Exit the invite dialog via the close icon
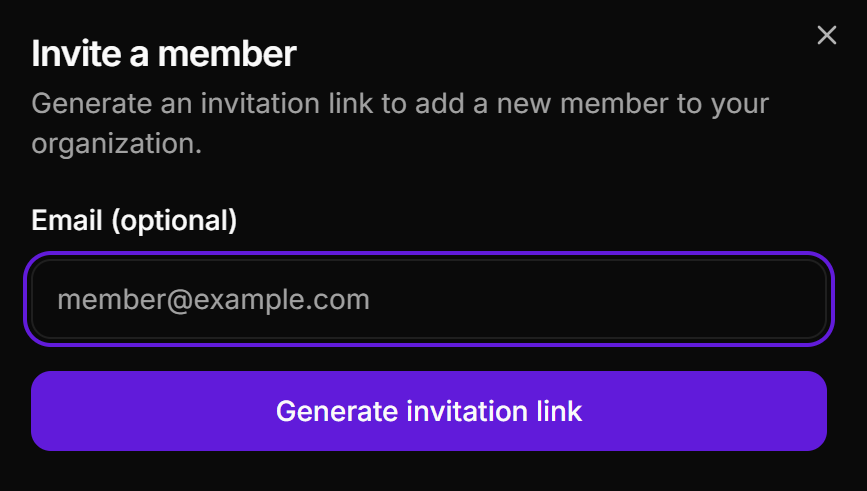Viewport: 867px width, 491px height. tap(826, 36)
